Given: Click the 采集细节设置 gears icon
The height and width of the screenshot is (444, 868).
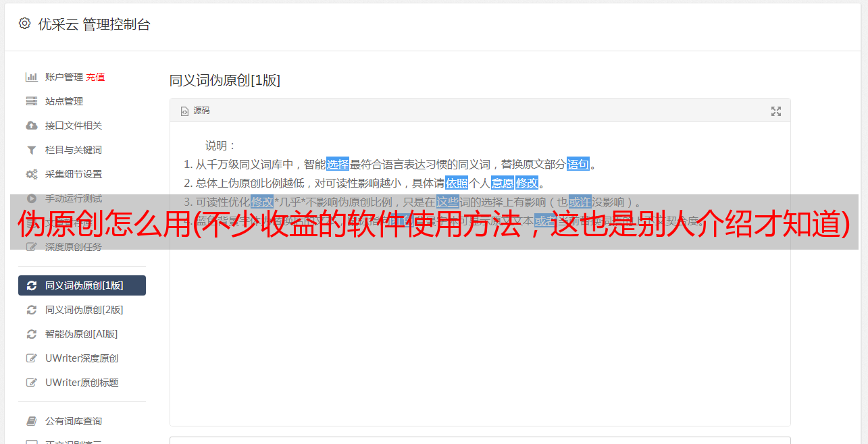Looking at the screenshot, I should (31, 174).
